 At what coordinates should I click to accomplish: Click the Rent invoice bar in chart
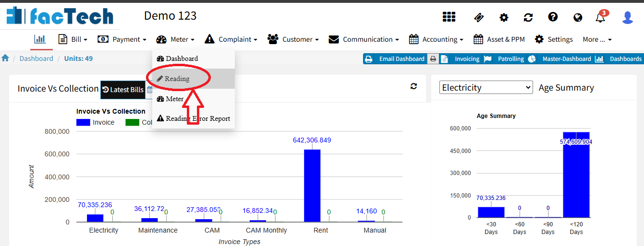tap(312, 186)
